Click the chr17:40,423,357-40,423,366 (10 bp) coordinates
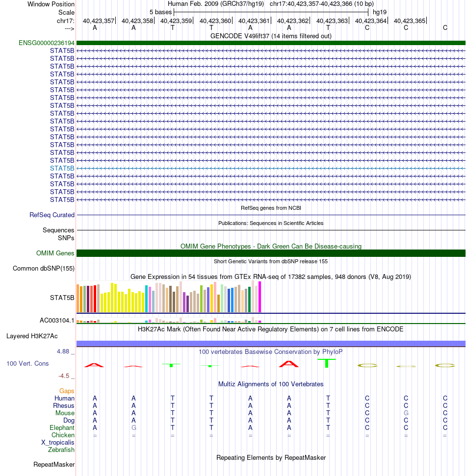466x476 pixels. [322, 4]
